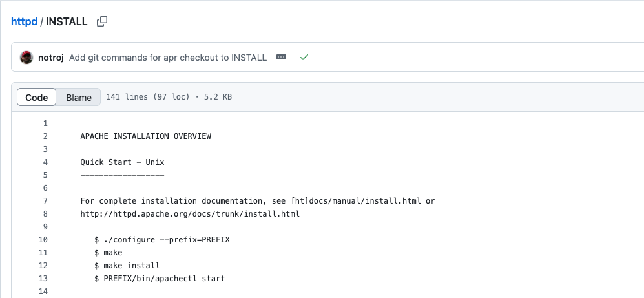This screenshot has width=644, height=298.
Task: Click the INSTALL file name in breadcrumb
Action: click(67, 21)
